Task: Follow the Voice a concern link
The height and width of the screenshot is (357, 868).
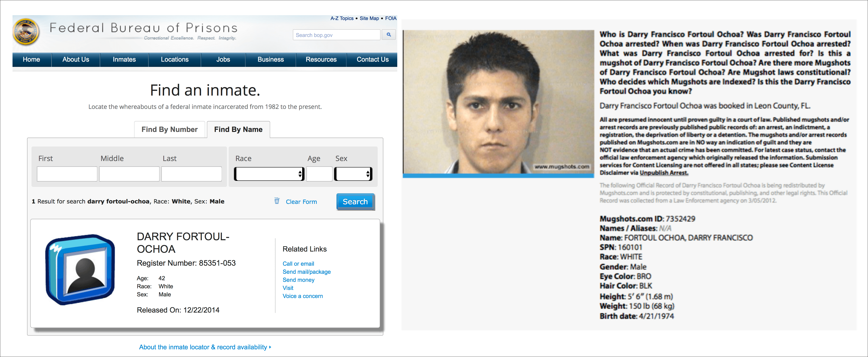Action: [303, 296]
